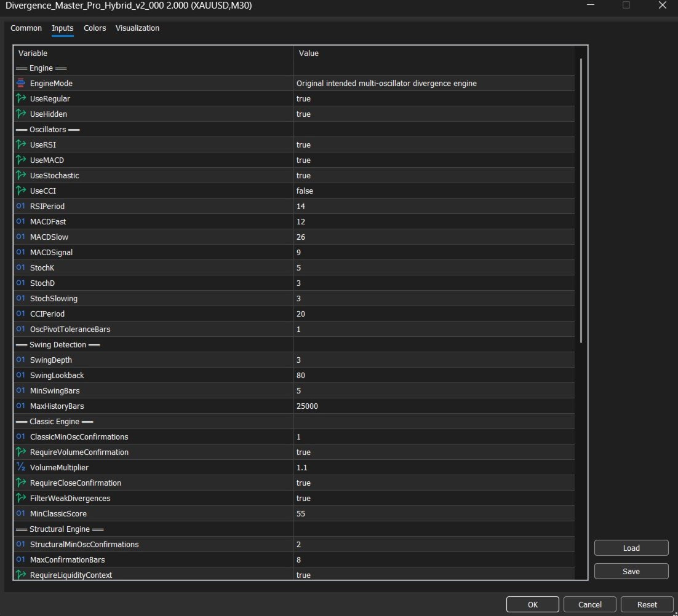Image resolution: width=678 pixels, height=616 pixels.
Task: Click the boolean icon next to RequireVolumeConfirmation
Action: coord(20,452)
